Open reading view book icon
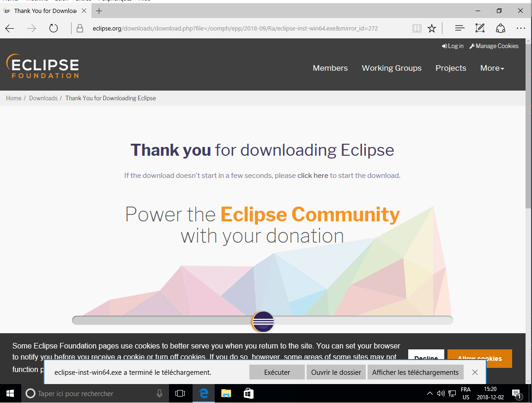This screenshot has height=403, width=532. tap(417, 28)
